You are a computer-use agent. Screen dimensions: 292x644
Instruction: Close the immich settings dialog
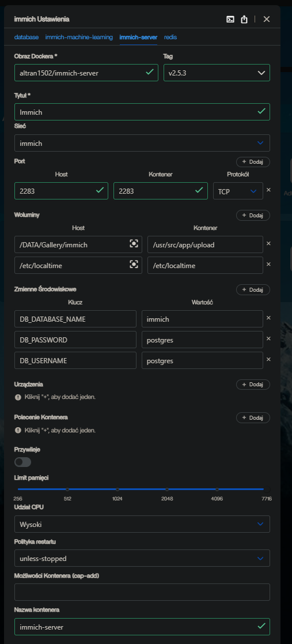267,19
